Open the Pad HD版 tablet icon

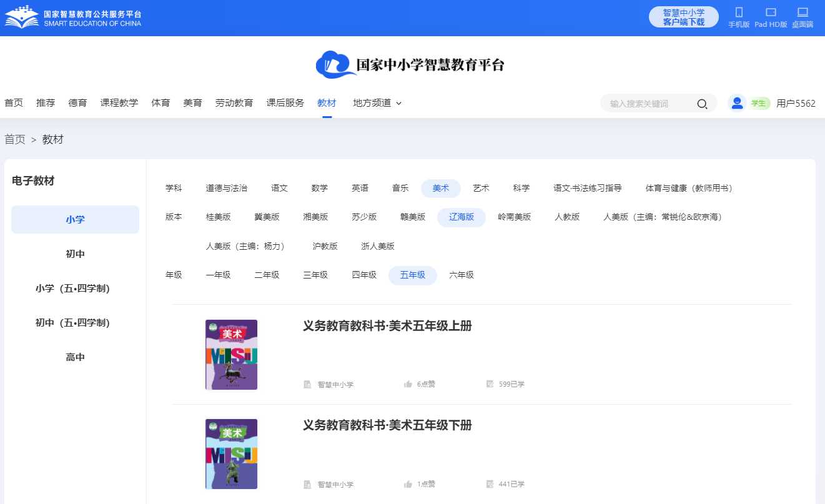771,12
